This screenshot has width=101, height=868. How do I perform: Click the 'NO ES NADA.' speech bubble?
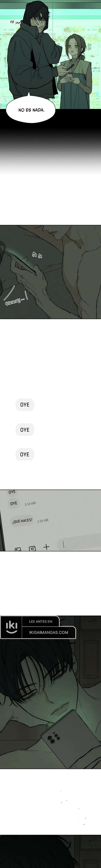click(31, 109)
